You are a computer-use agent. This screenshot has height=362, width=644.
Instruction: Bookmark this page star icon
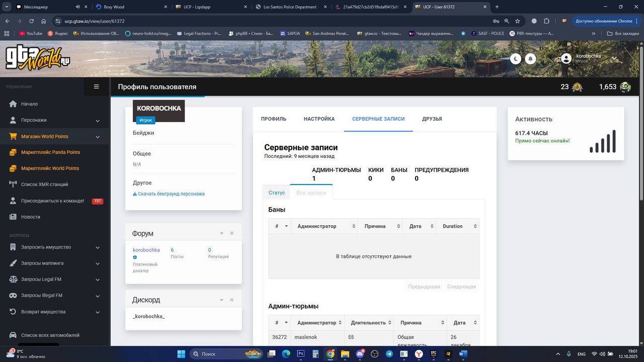click(x=517, y=21)
